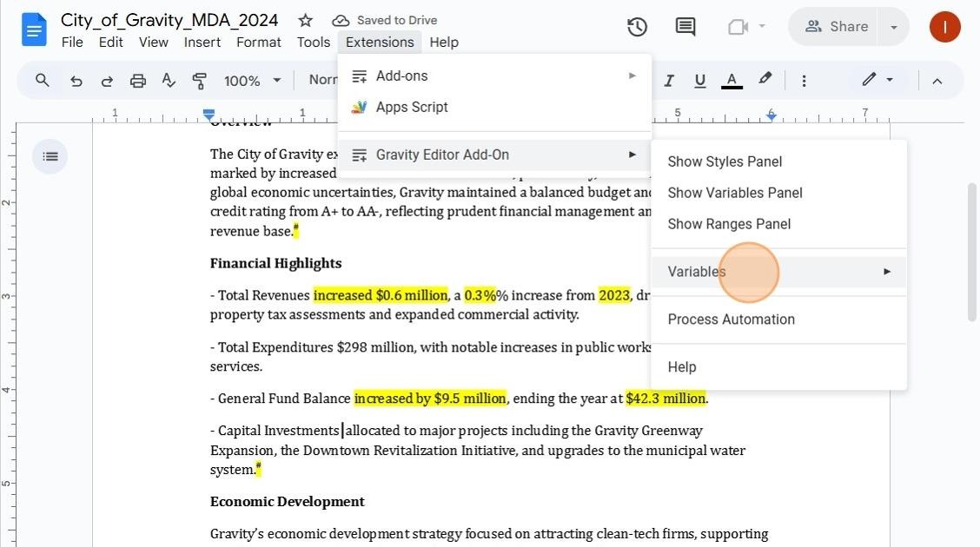Click the highlighted value "$42.3 million"

[665, 399]
